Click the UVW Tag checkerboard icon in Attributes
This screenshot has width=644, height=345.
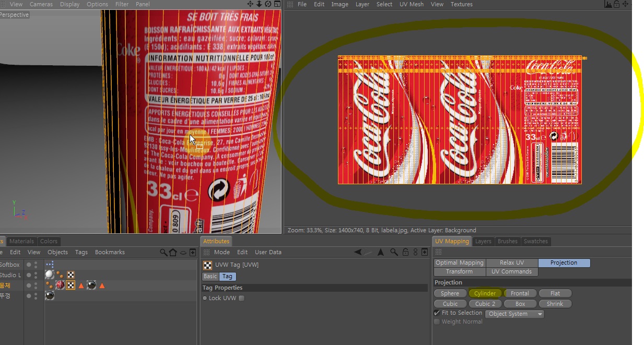click(208, 265)
